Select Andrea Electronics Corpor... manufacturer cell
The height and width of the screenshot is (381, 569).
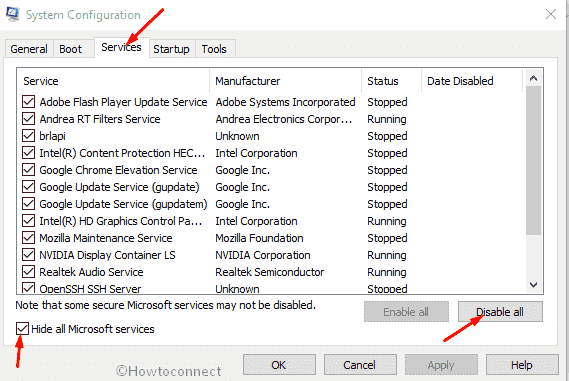pyautogui.click(x=283, y=119)
